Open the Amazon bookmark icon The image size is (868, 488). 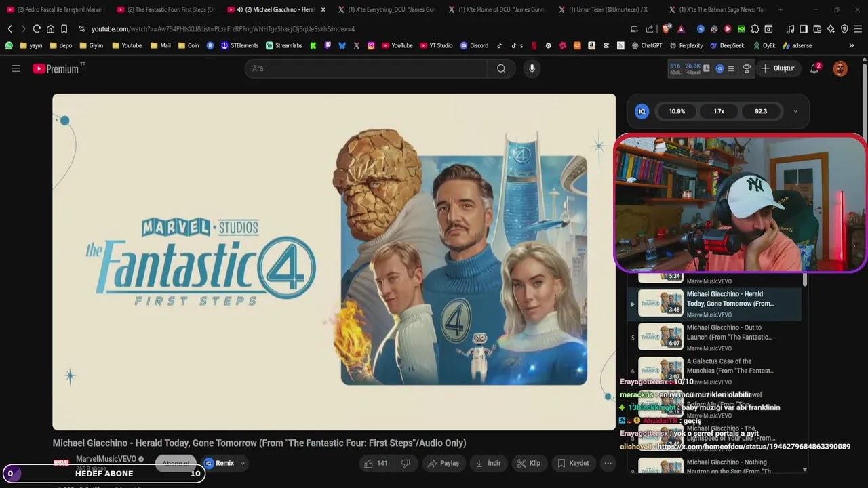click(x=591, y=45)
